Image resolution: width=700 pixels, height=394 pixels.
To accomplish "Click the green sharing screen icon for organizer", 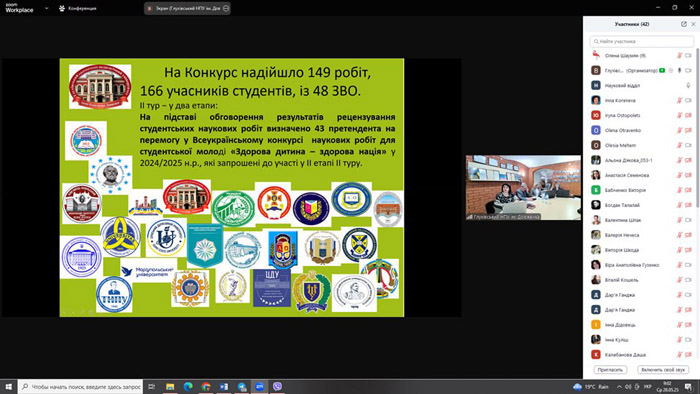I will point(662,71).
